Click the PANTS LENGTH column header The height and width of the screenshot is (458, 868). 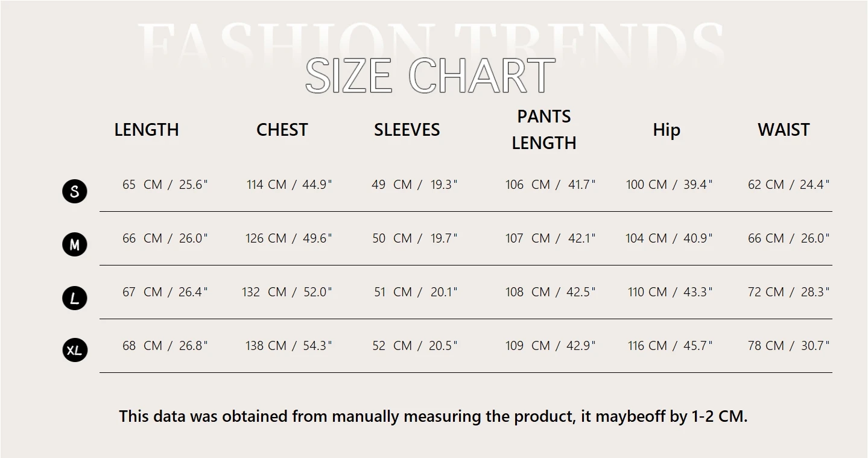pyautogui.click(x=543, y=130)
